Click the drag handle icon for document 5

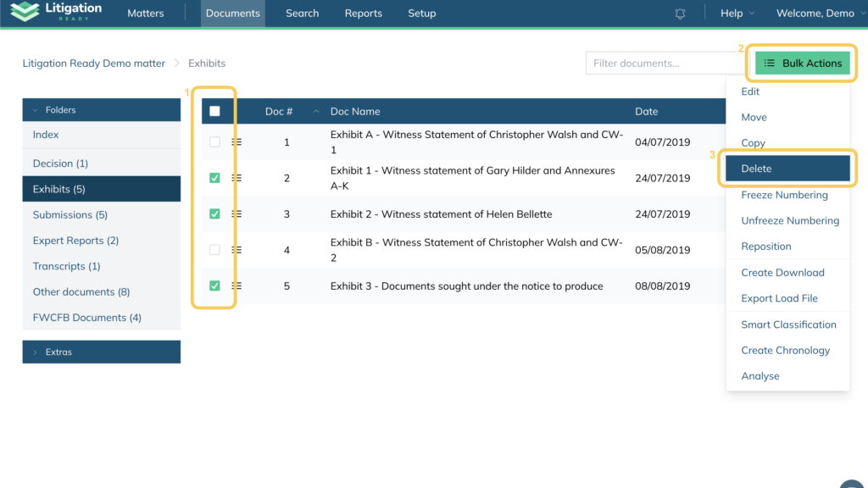(x=236, y=286)
